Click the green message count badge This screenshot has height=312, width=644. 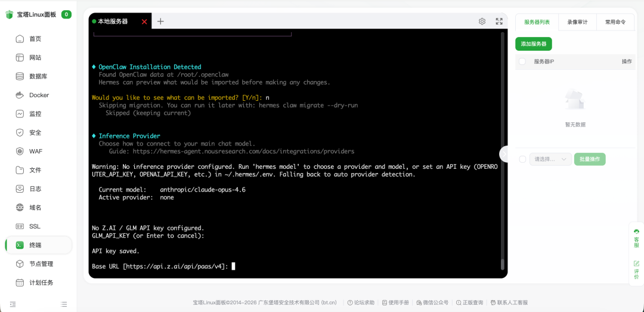[x=67, y=14]
